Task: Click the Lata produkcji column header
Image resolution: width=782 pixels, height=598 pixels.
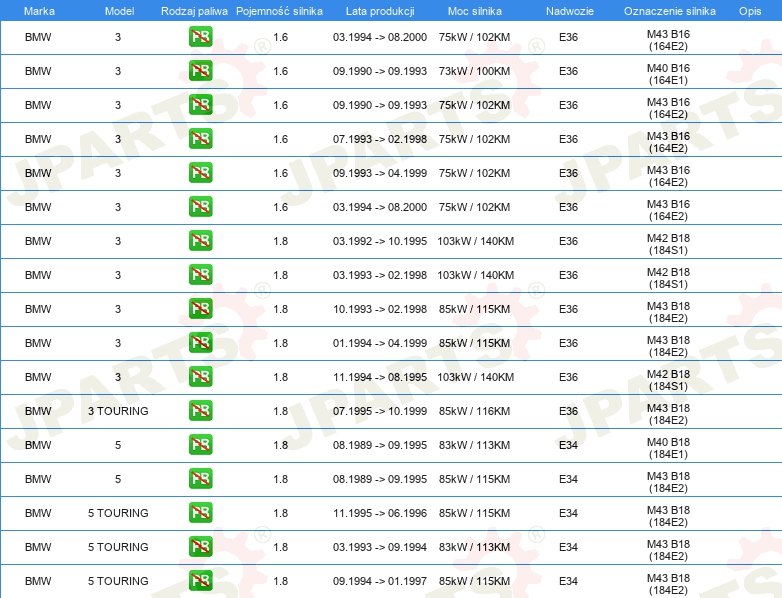Action: (380, 11)
